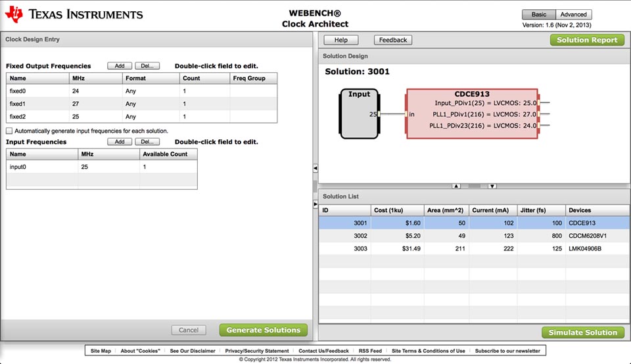Open the RSS Feed link

coord(370,351)
